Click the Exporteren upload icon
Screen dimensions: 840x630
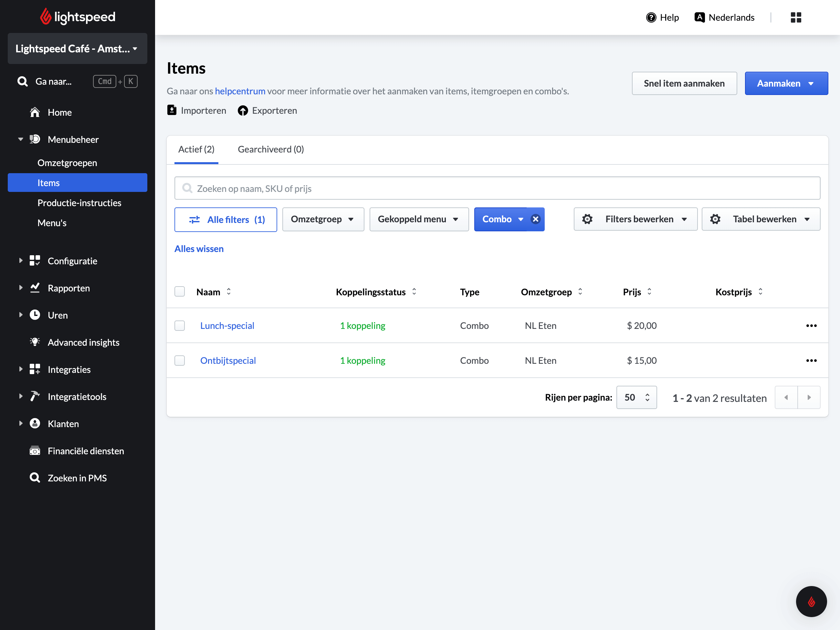pos(243,110)
